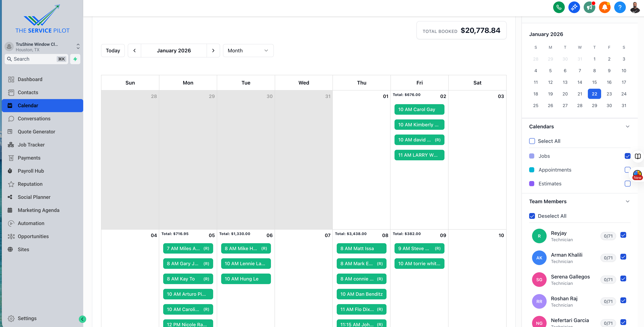Select January 15 in the mini calendar

594,82
